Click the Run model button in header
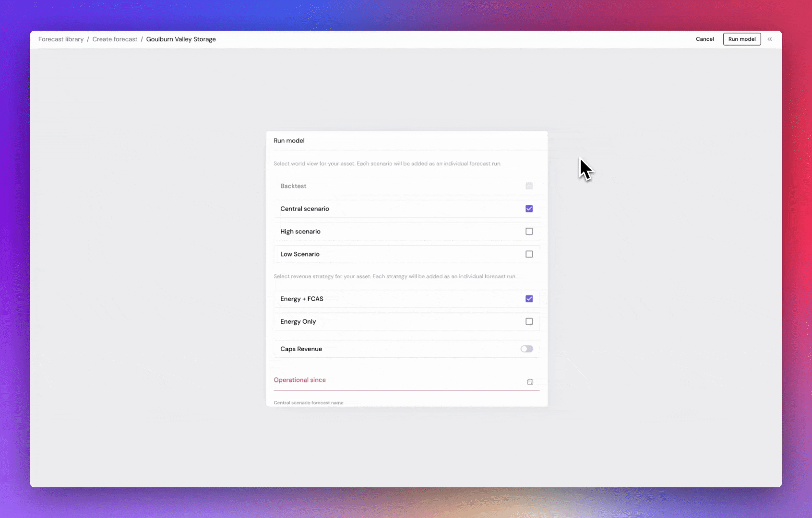Screen dimensions: 812x518 click(741, 39)
